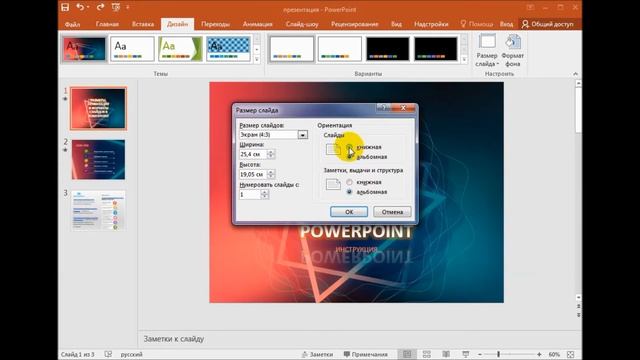
Task: Click zoom percentage 60%
Action: 554,354
